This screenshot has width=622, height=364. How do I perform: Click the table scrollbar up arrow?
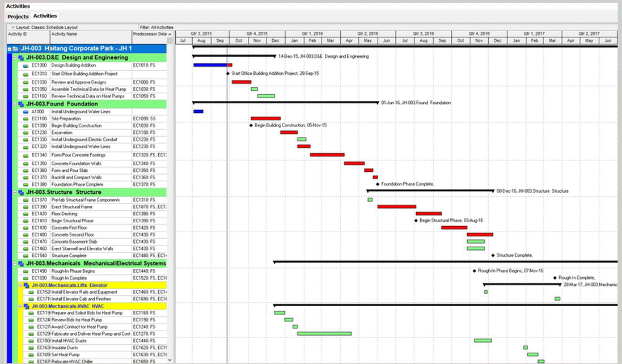pos(170,34)
